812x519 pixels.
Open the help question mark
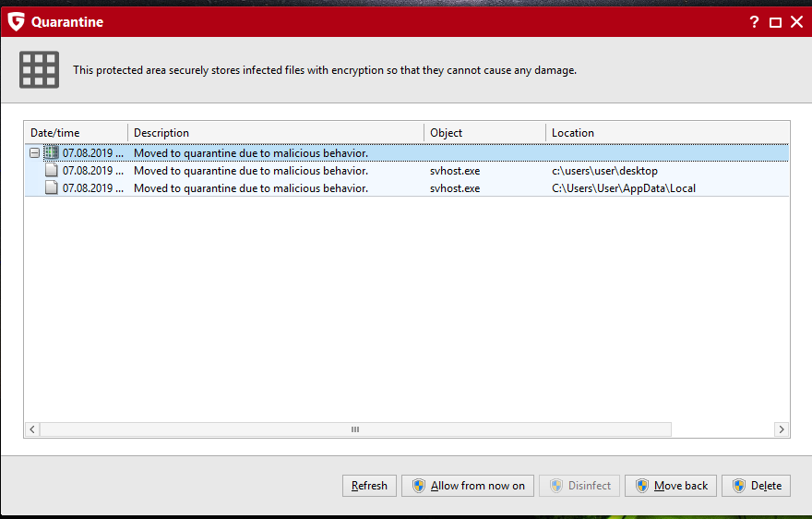[754, 22]
